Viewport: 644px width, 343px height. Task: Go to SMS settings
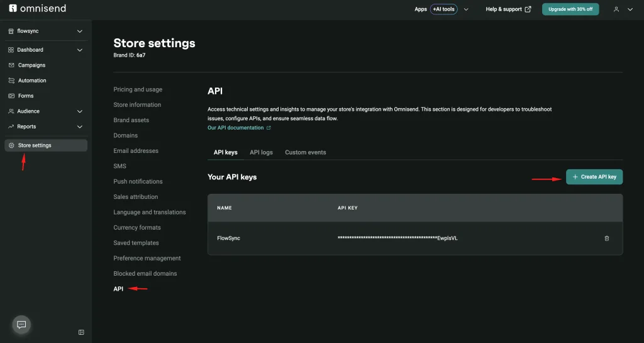tap(119, 166)
